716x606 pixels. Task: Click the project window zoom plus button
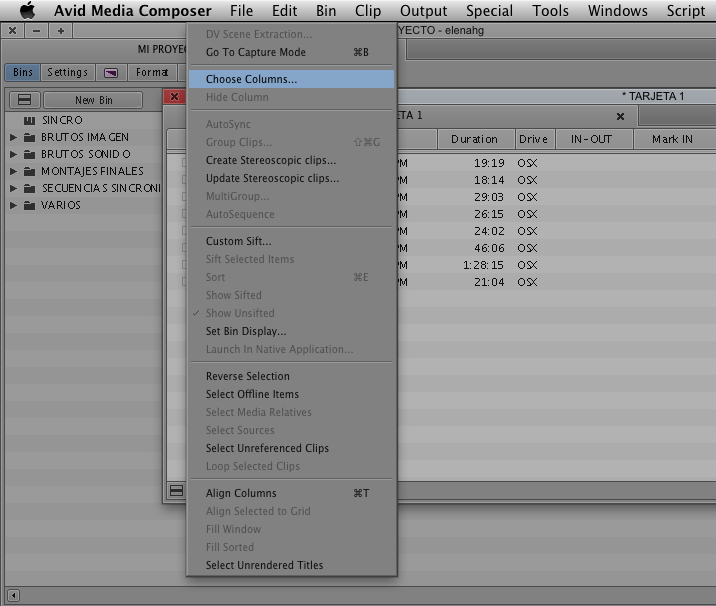[61, 31]
